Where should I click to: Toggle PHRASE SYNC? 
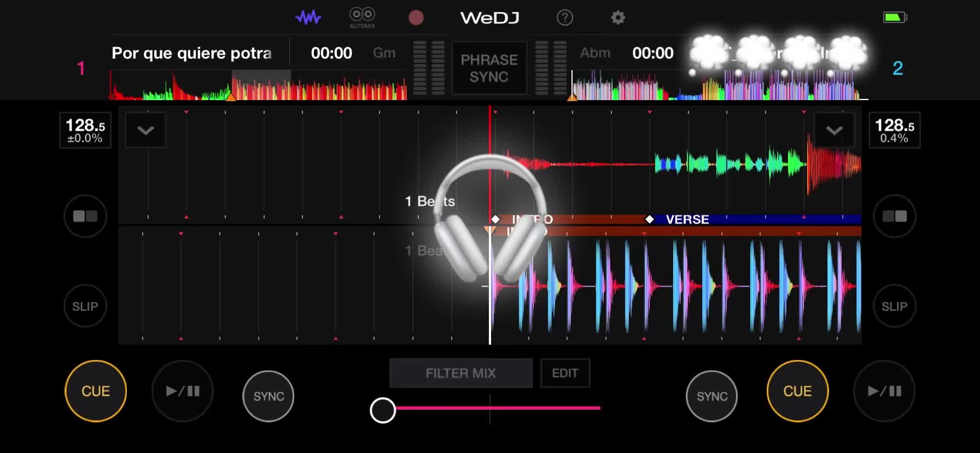point(489,68)
